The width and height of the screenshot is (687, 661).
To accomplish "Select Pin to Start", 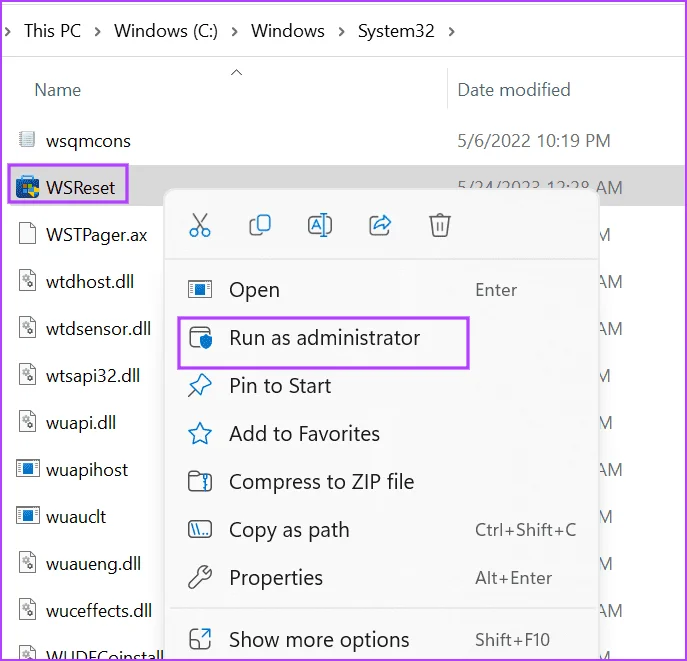I will [x=381, y=386].
